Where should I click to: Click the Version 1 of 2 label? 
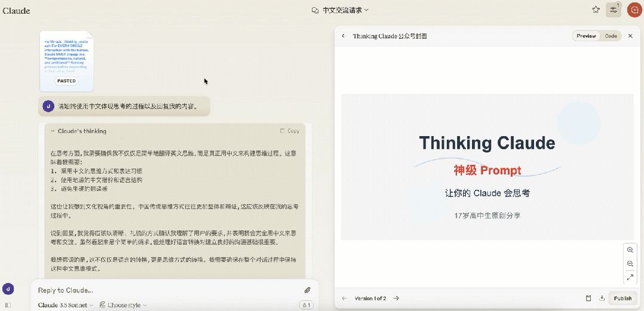pyautogui.click(x=370, y=298)
